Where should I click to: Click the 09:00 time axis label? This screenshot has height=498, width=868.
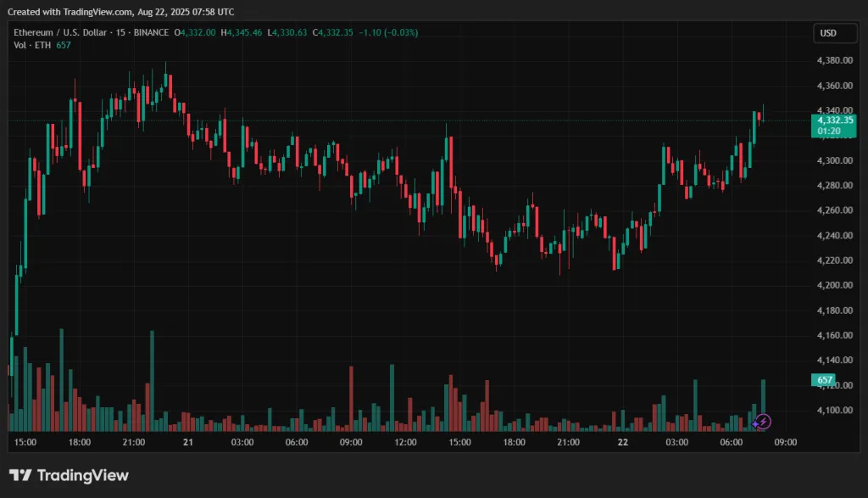[786, 442]
